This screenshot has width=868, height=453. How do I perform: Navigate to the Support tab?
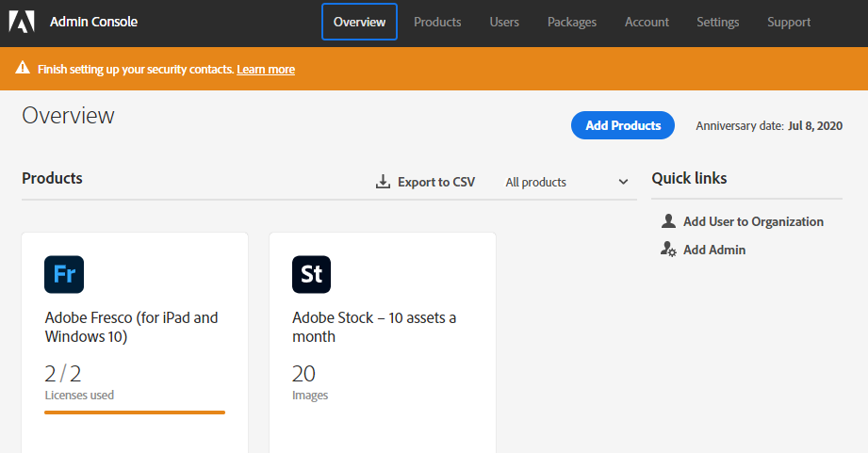[x=788, y=22]
